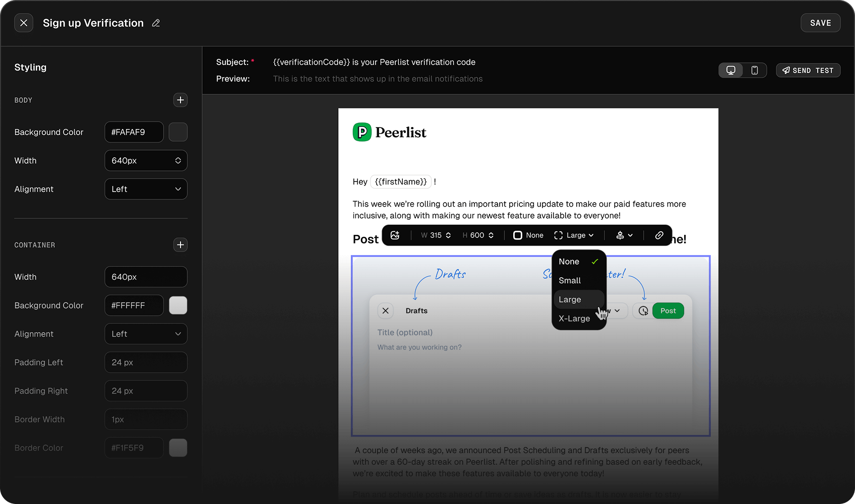The height and width of the screenshot is (504, 855).
Task: Click the Body Width stepper control
Action: click(x=178, y=160)
